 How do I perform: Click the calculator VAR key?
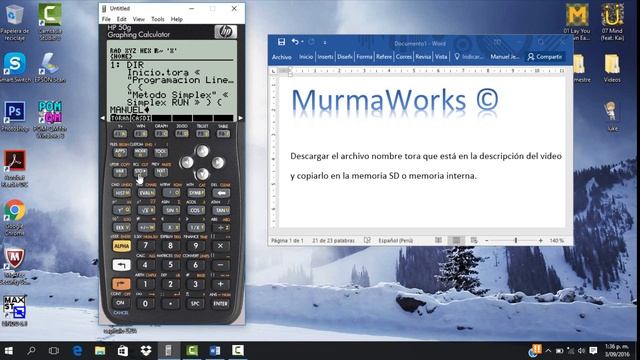pos(120,171)
